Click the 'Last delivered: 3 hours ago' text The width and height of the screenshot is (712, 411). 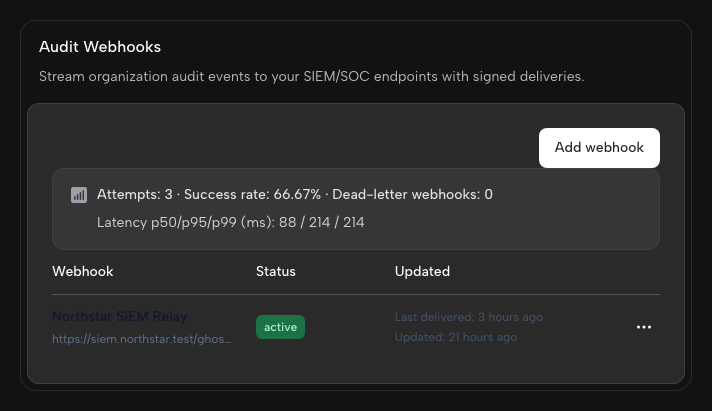[469, 317]
